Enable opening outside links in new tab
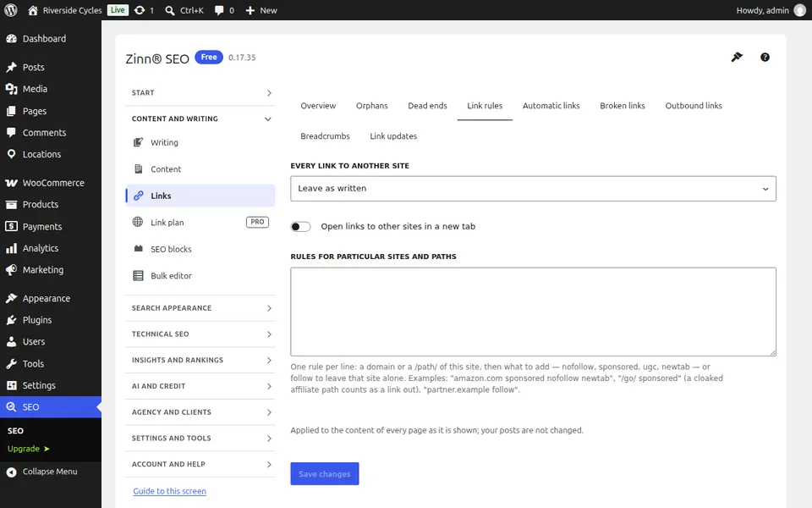This screenshot has height=508, width=812. click(x=300, y=227)
